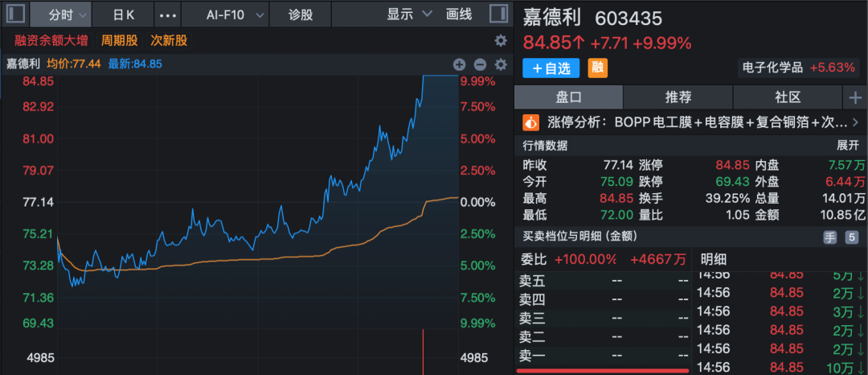The width and height of the screenshot is (868, 375).
Task: Click 82.92 price axis label
Action: (x=39, y=106)
